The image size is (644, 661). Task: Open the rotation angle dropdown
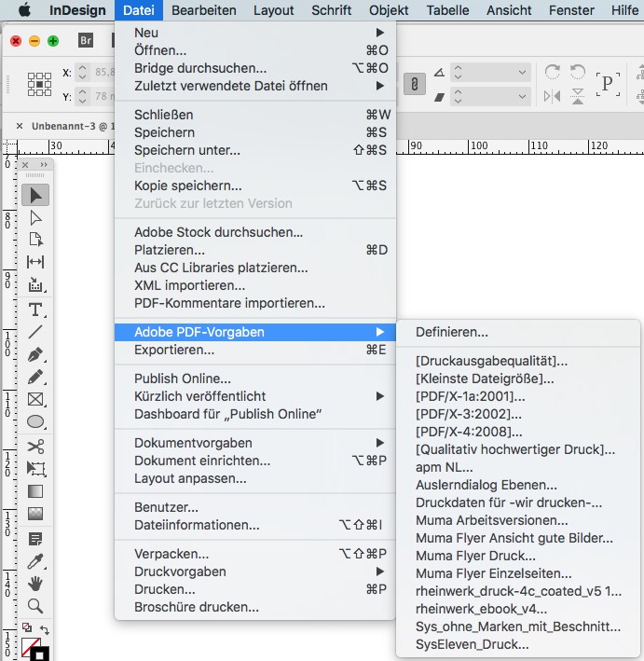tap(522, 72)
